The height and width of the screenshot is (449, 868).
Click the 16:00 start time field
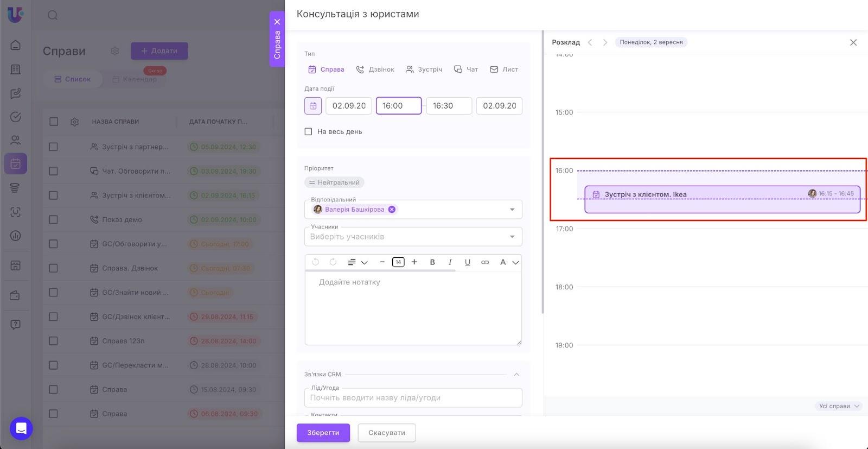pos(399,106)
